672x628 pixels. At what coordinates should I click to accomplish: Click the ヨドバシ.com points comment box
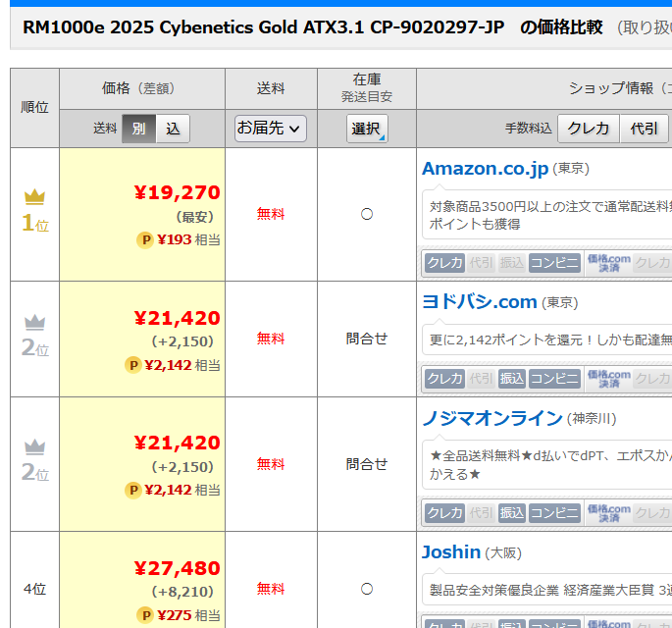pos(546,340)
